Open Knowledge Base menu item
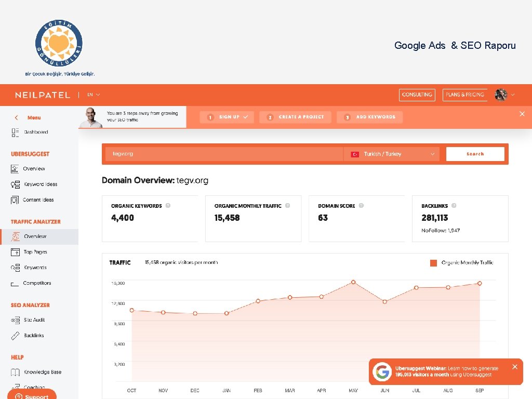This screenshot has width=532, height=399. 43,372
